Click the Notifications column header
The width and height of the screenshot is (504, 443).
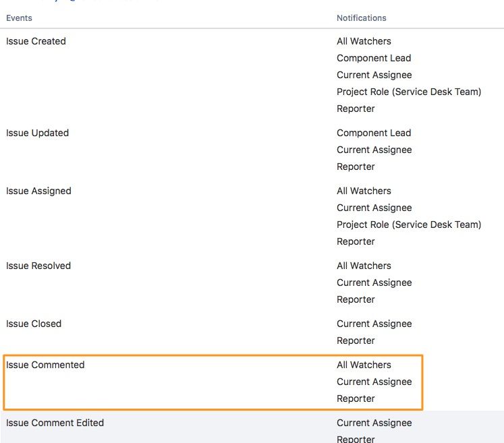click(362, 18)
